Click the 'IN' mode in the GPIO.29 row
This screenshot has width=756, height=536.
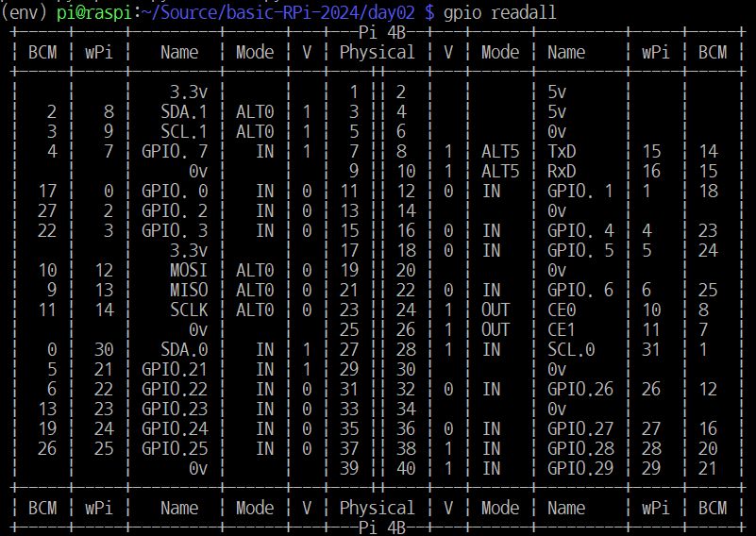pyautogui.click(x=492, y=468)
